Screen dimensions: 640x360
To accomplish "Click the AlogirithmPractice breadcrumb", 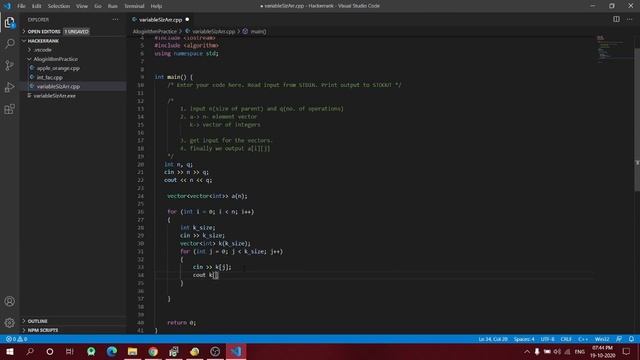I will click(155, 31).
